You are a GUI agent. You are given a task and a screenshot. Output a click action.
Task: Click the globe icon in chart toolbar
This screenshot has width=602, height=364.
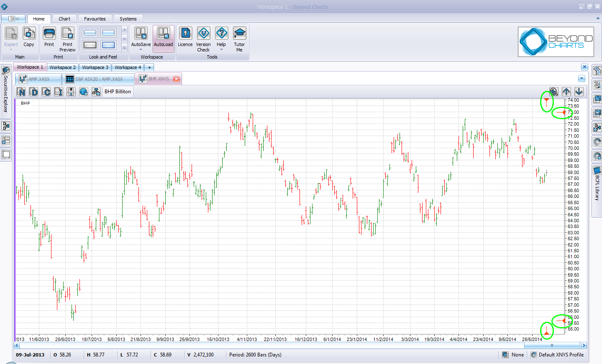coord(84,92)
